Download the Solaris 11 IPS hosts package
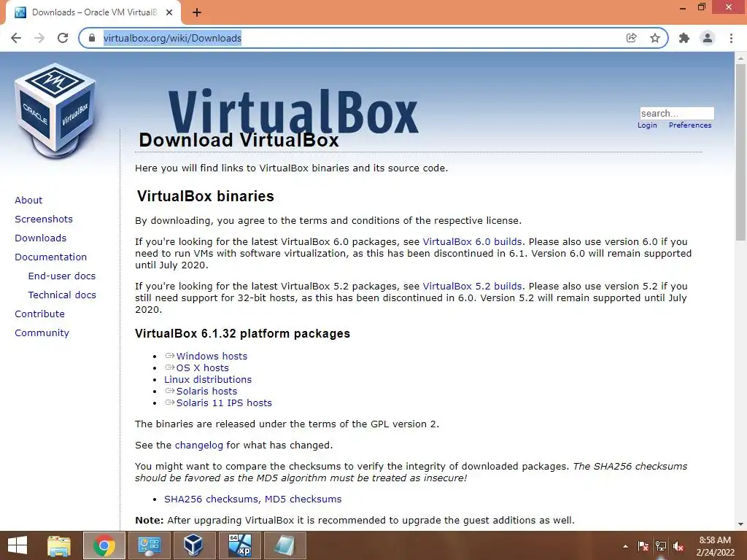 click(224, 402)
